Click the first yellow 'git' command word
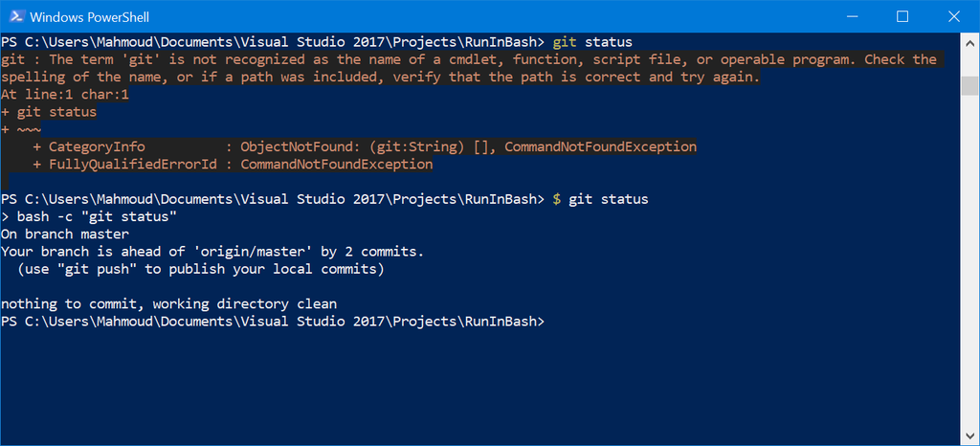 tap(565, 42)
